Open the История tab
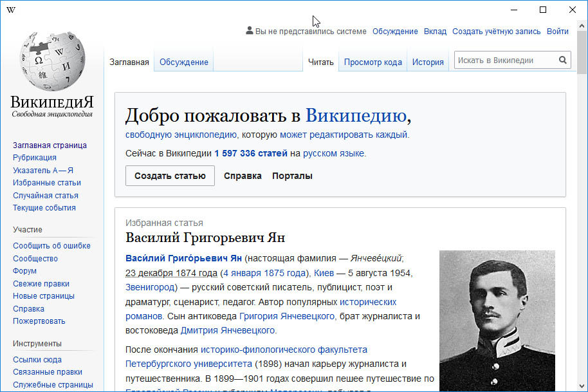The height and width of the screenshot is (392, 588). click(428, 62)
